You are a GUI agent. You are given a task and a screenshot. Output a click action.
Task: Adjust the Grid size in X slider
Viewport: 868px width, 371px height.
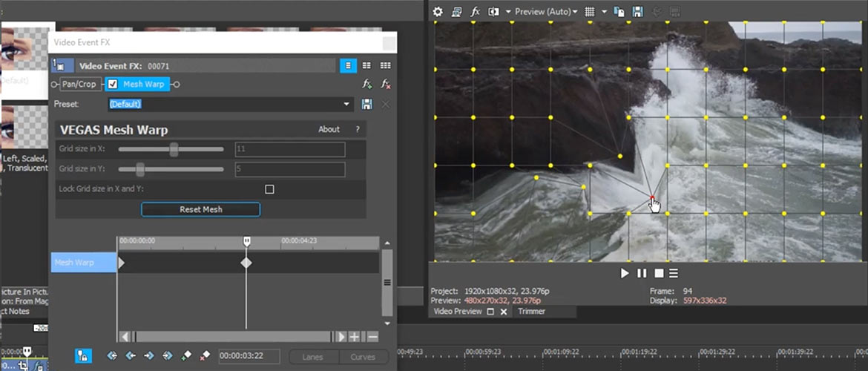174,150
